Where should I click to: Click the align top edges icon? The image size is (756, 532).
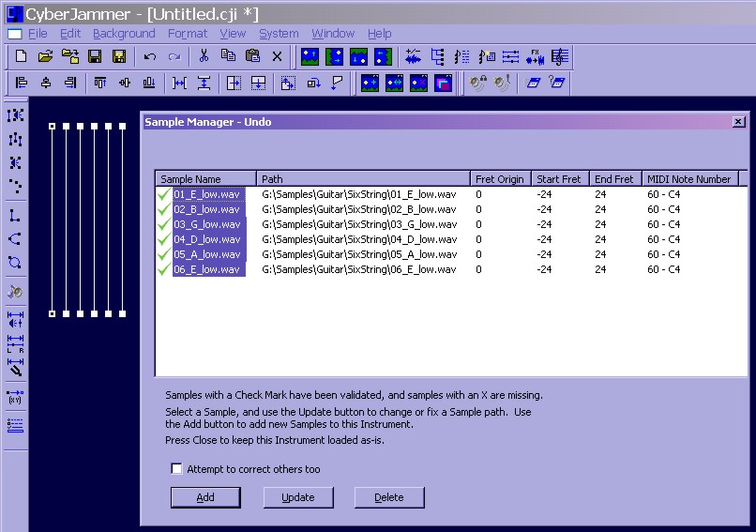(x=99, y=83)
